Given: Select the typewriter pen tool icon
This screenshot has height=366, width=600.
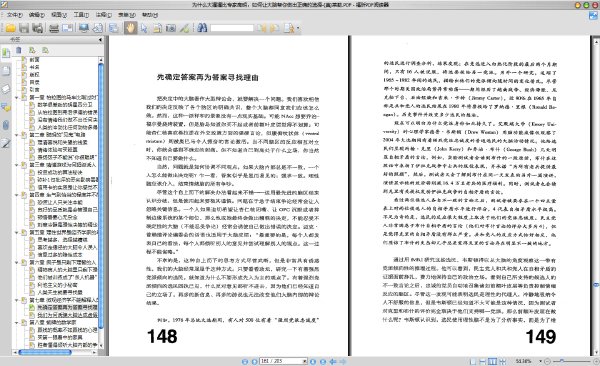Looking at the screenshot, I should 184,28.
